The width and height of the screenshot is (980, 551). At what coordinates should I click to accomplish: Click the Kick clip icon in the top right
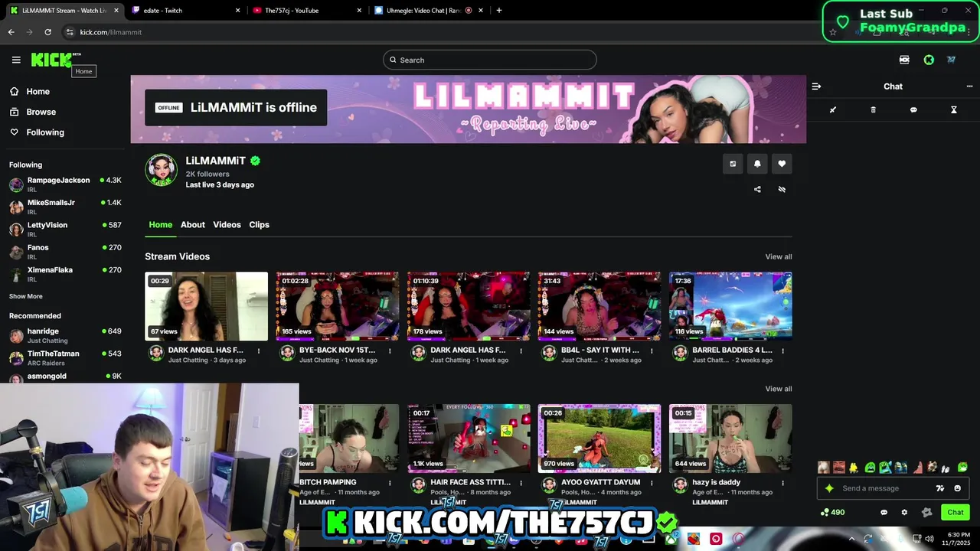click(904, 60)
